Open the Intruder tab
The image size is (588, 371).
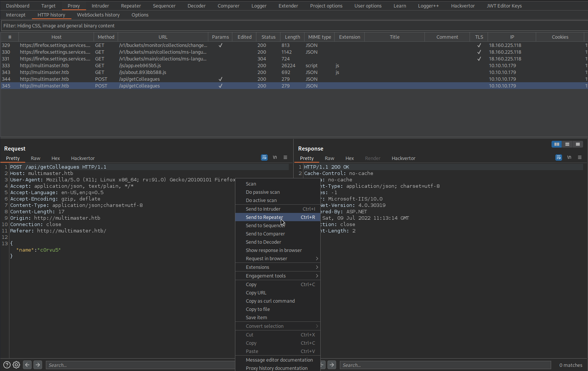pyautogui.click(x=100, y=6)
